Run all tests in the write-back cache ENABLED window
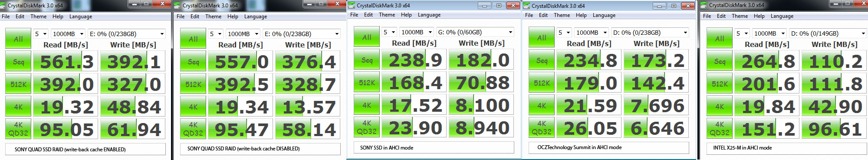 (18, 39)
